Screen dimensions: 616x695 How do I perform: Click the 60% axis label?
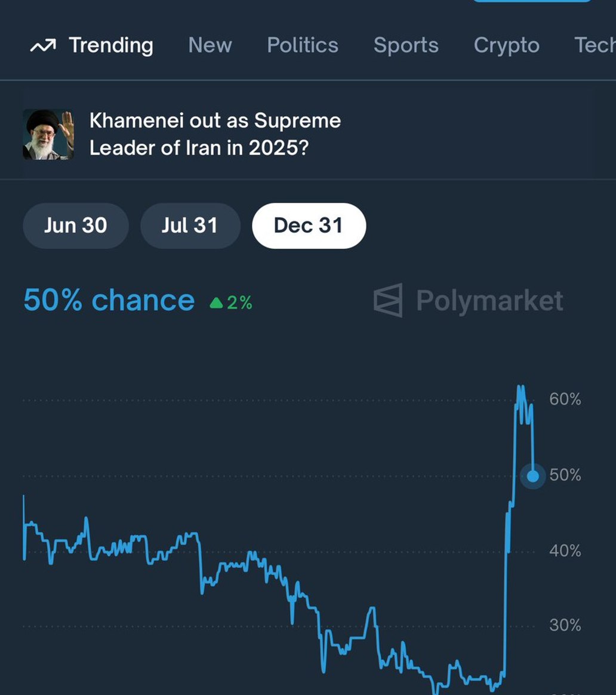[x=565, y=399]
